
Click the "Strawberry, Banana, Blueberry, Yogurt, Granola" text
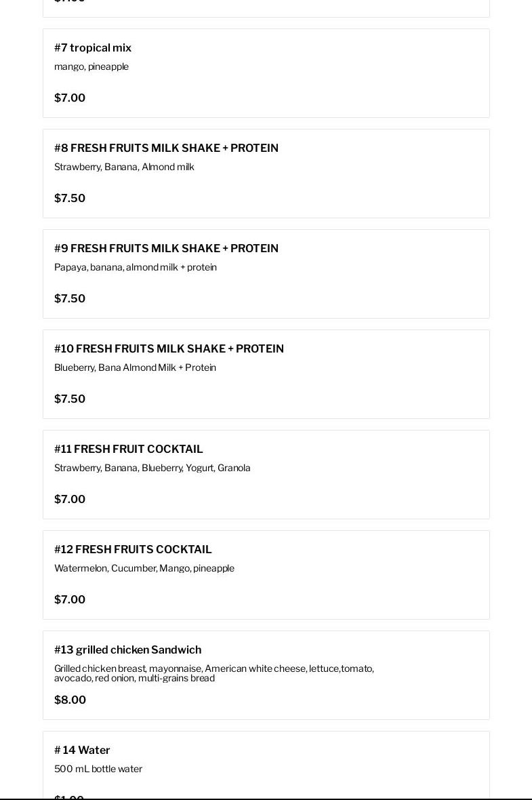pyautogui.click(x=152, y=468)
